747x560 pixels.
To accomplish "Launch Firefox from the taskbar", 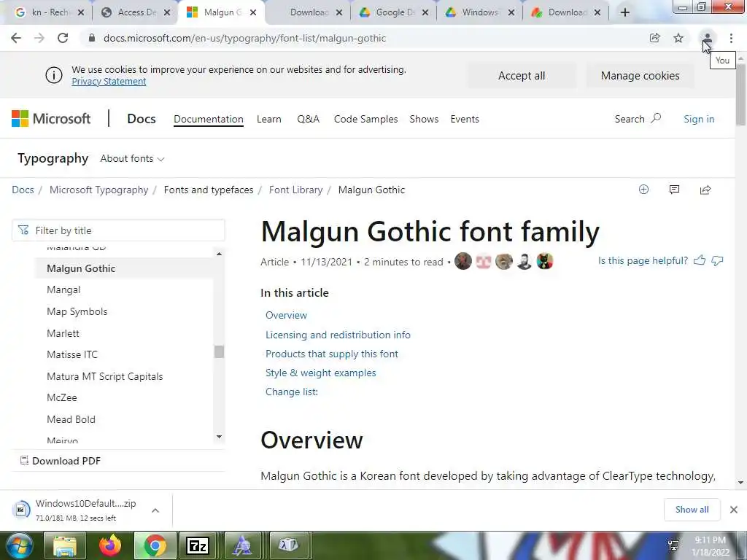I will pyautogui.click(x=110, y=545).
